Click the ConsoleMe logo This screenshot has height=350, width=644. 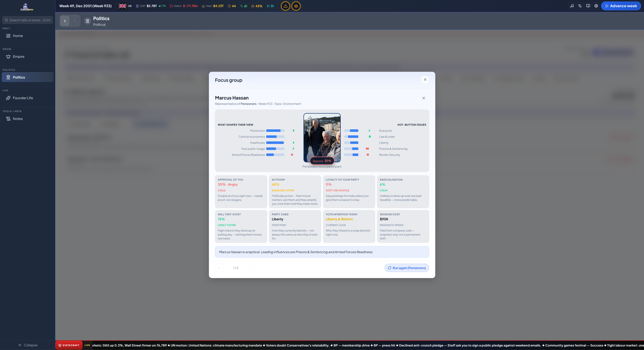click(x=27, y=7)
